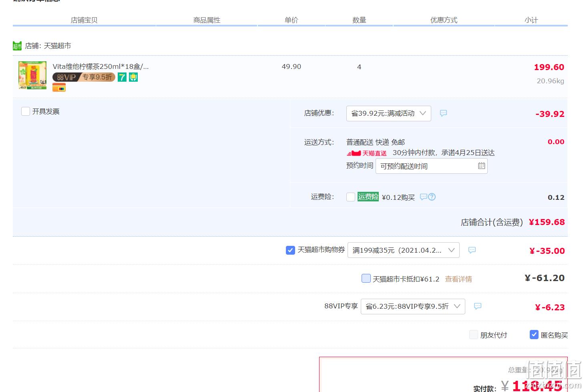Click the ¥-6.23 88VIP discount amount

[550, 308]
